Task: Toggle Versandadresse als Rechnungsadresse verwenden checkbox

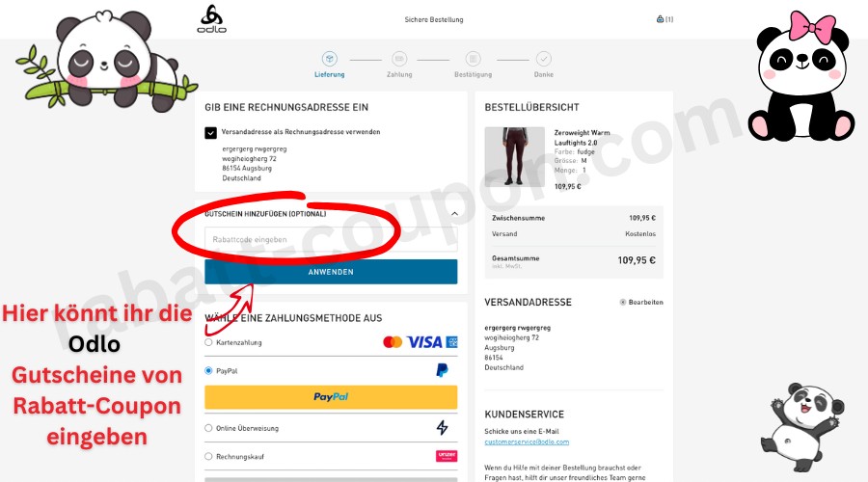Action: click(x=210, y=133)
